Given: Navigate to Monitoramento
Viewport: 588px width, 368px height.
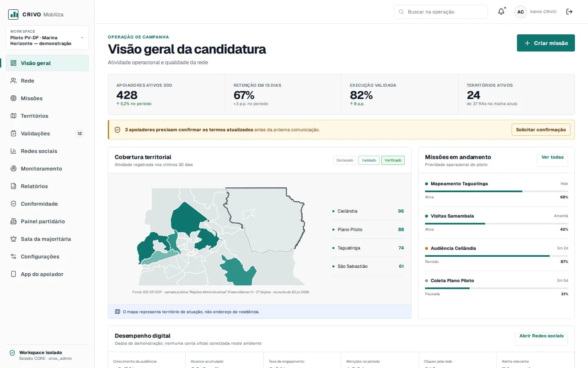Looking at the screenshot, I should (x=47, y=168).
